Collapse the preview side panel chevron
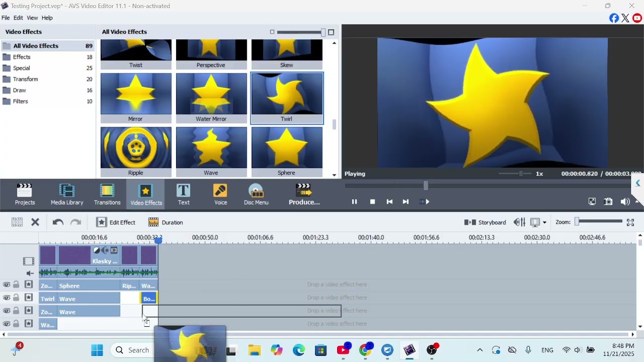644x362 pixels. click(x=638, y=183)
